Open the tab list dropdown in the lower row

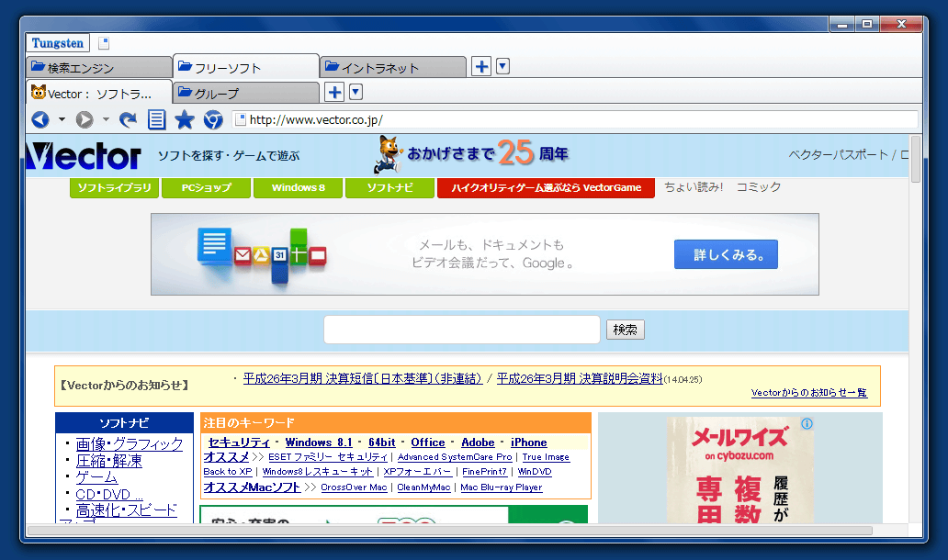355,93
